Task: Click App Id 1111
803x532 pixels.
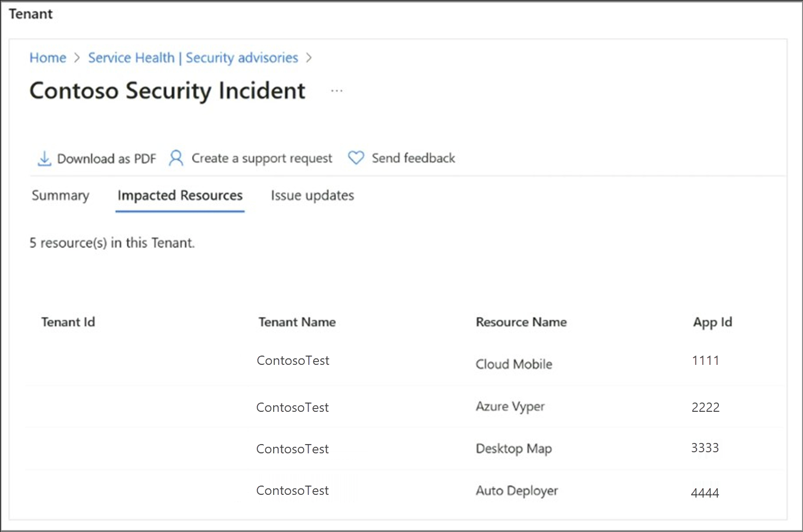Action: [x=705, y=360]
